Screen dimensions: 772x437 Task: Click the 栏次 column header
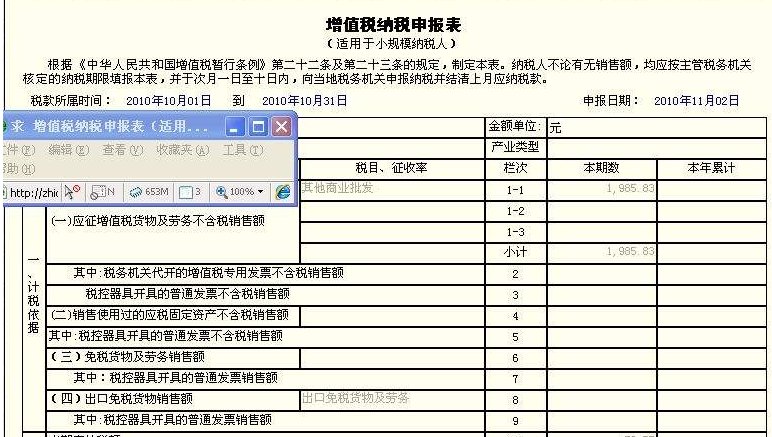tap(515, 168)
